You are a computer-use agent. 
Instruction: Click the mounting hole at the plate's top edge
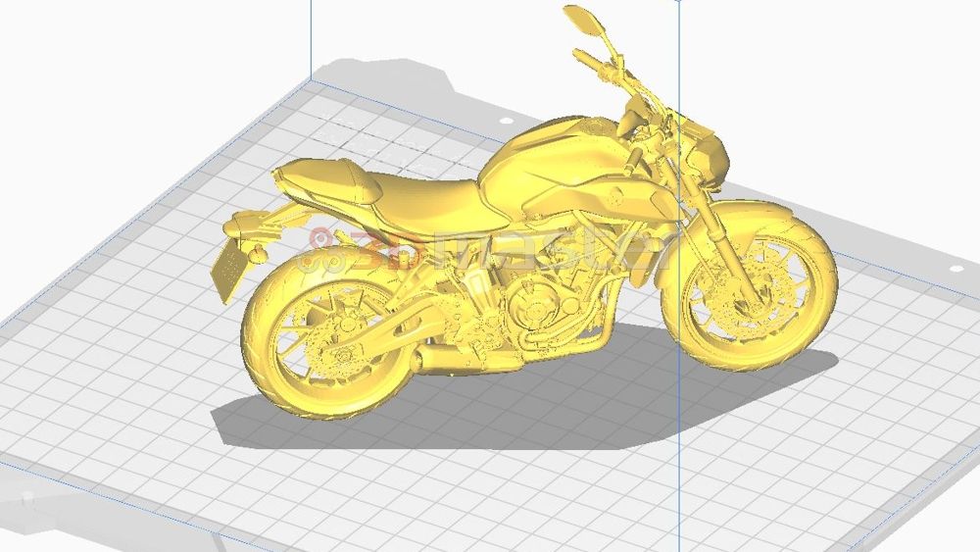pyautogui.click(x=505, y=122)
